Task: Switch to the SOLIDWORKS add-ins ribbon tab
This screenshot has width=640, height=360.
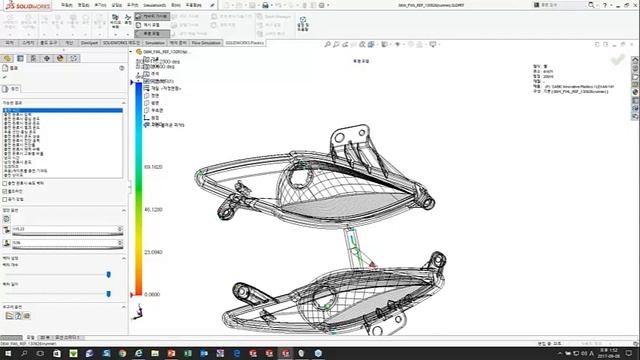Action: (x=121, y=43)
